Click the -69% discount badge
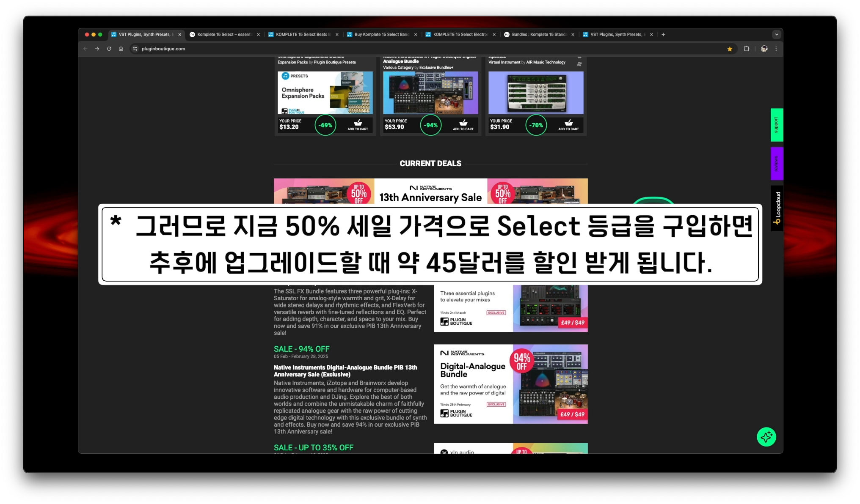Image resolution: width=860 pixels, height=504 pixels. pos(325,125)
